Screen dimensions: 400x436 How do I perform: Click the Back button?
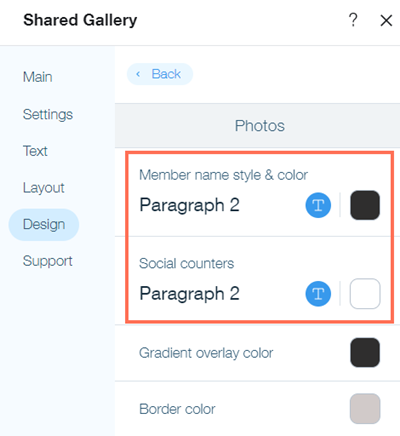[160, 74]
